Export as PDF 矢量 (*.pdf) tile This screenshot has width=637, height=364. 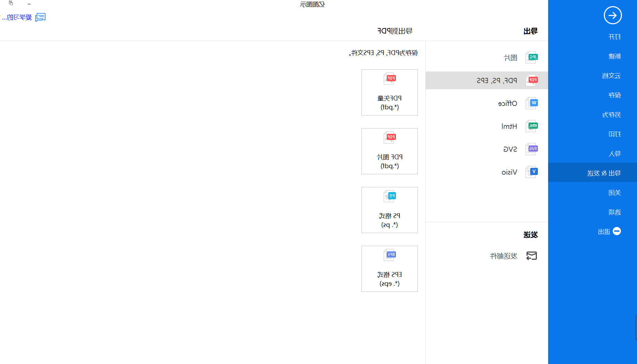click(x=389, y=92)
